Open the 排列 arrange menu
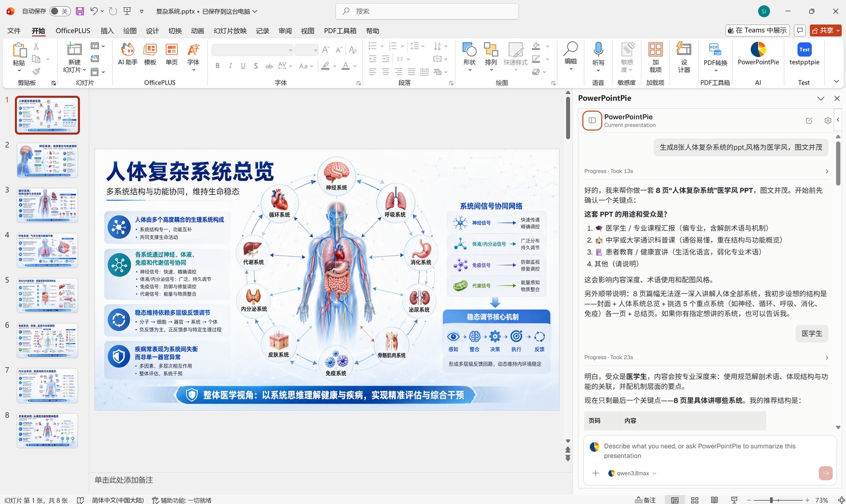Image resolution: width=846 pixels, height=504 pixels. [x=491, y=57]
